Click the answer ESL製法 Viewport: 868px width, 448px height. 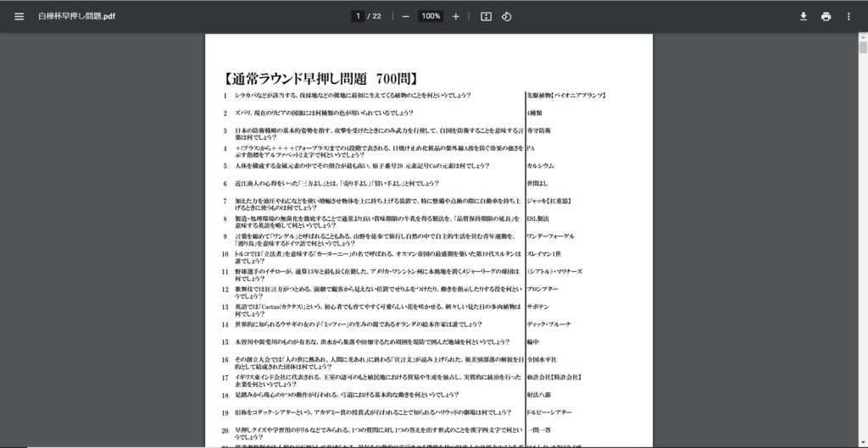(538, 218)
